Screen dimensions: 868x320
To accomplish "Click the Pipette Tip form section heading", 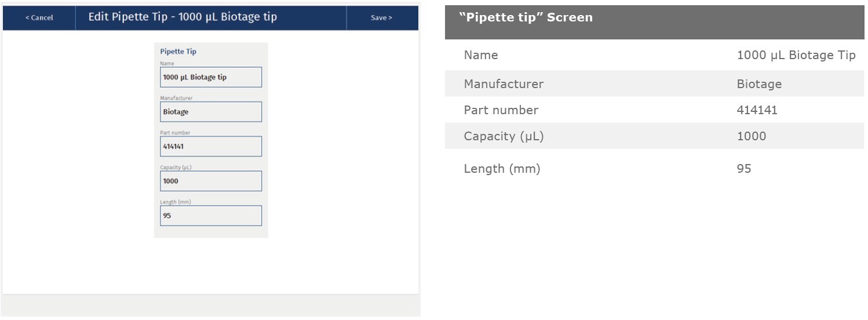I will click(178, 52).
